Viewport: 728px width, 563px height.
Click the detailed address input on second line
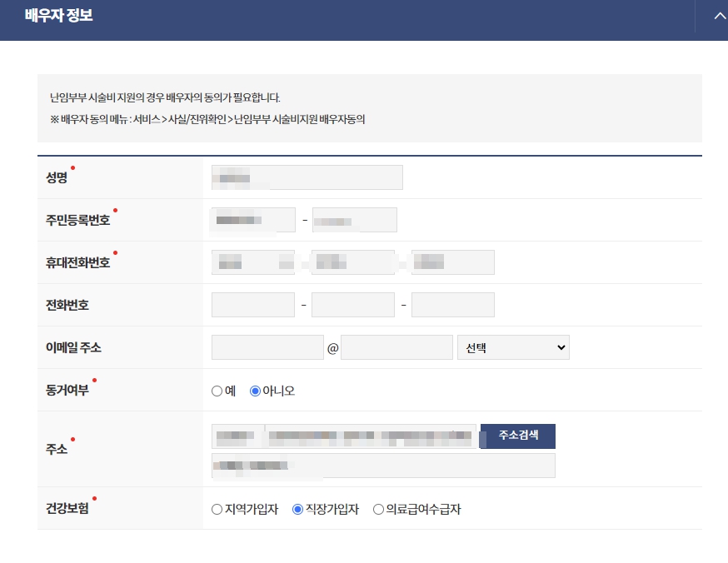(x=383, y=465)
